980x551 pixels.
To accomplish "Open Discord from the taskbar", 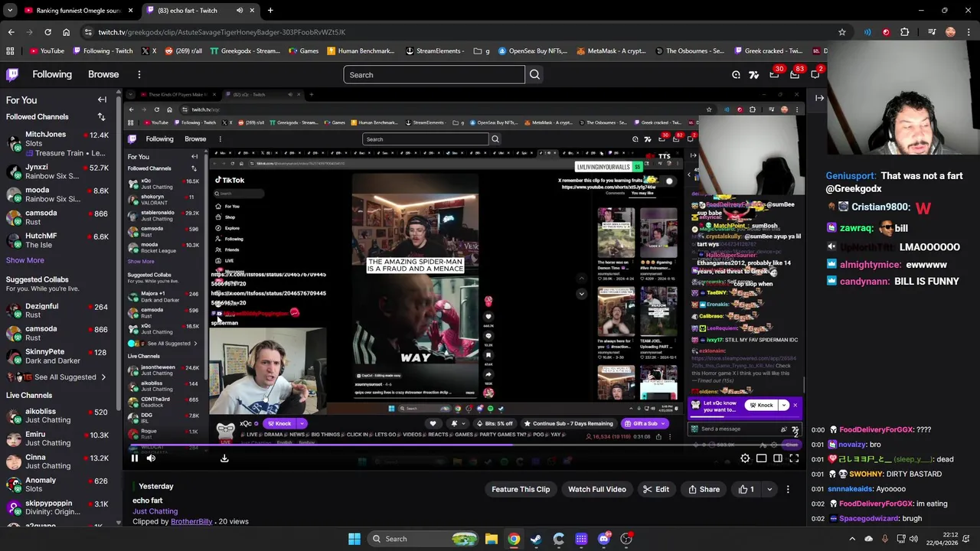I will click(604, 539).
